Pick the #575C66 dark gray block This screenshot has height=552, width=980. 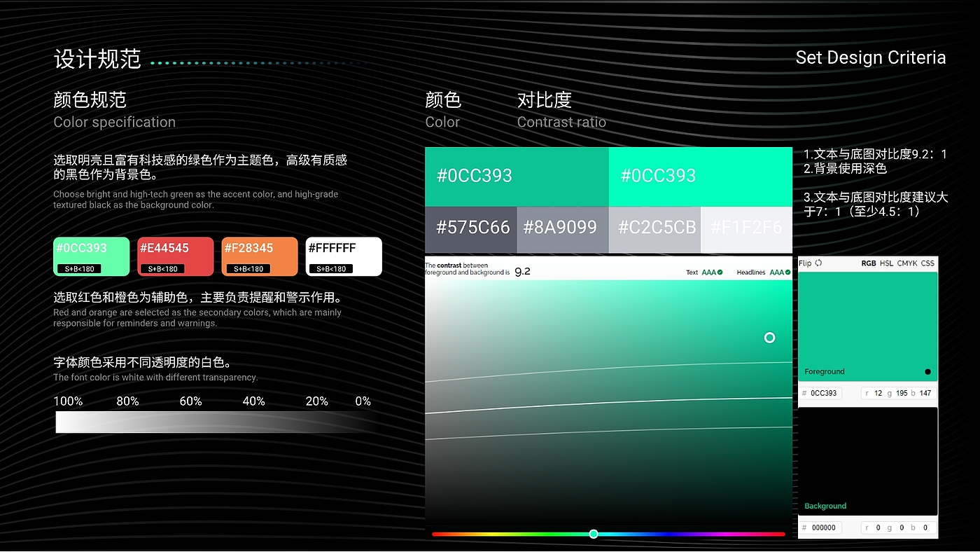click(471, 230)
